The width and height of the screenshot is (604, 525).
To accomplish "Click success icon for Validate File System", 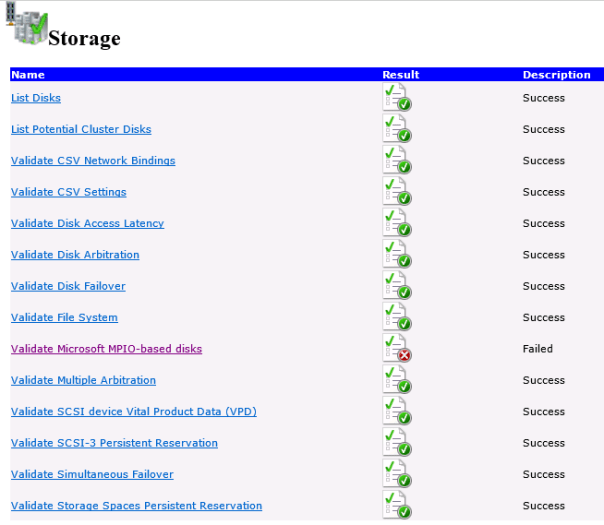I will [x=396, y=318].
